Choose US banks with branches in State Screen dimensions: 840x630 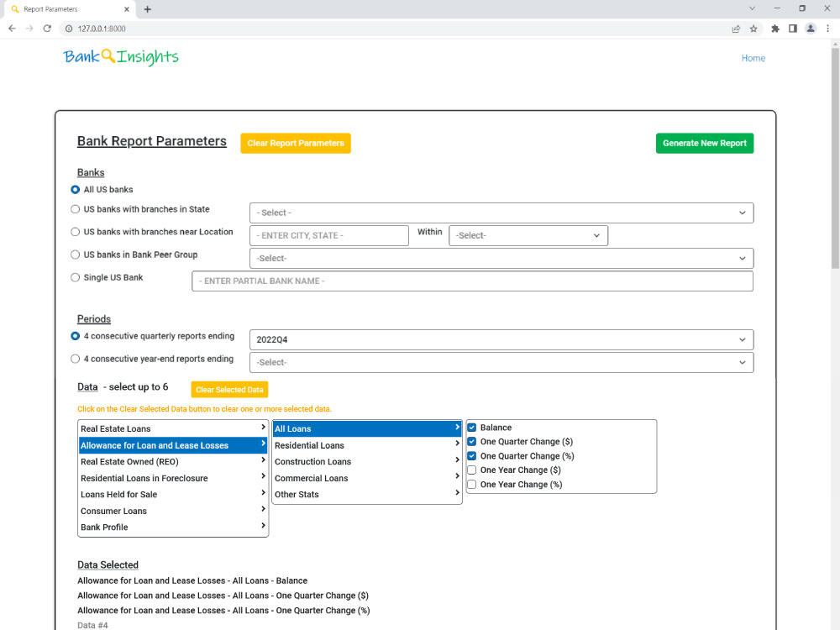click(76, 209)
